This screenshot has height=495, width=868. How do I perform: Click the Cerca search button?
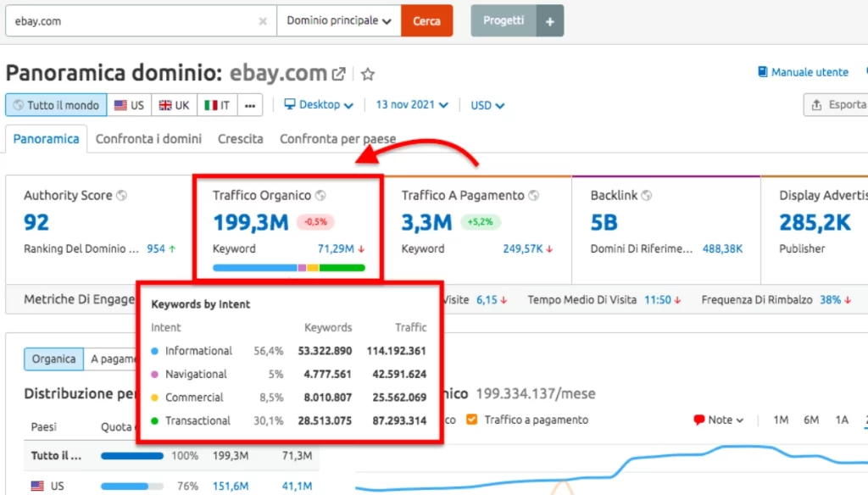point(426,20)
